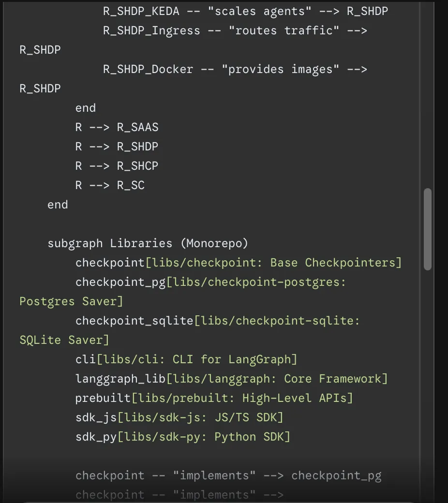Select the sdk_js JS/TS SDK definition
448x503 pixels.
tap(179, 417)
